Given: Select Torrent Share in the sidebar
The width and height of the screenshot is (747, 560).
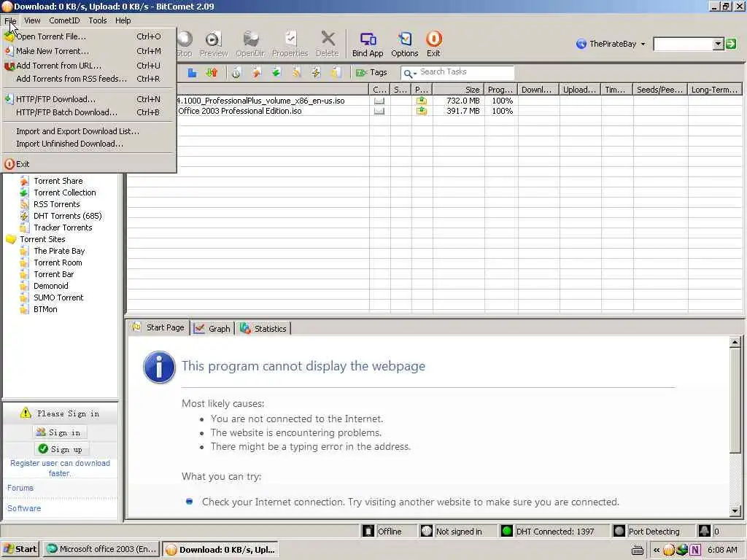Looking at the screenshot, I should (x=58, y=181).
